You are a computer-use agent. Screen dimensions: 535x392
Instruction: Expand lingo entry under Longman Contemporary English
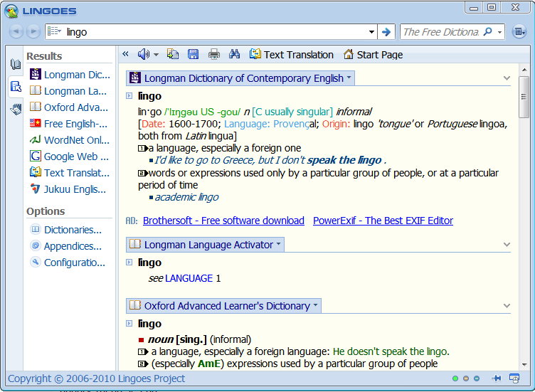coord(129,96)
